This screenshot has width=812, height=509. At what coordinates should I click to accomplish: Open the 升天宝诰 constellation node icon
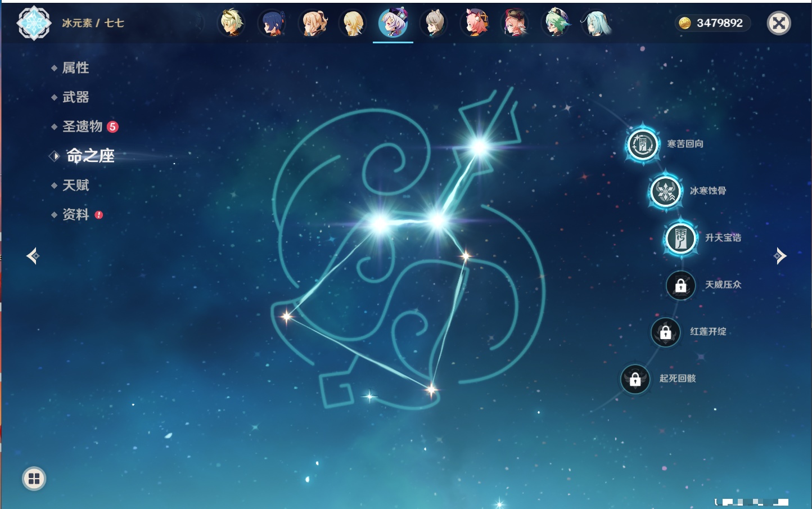point(681,238)
